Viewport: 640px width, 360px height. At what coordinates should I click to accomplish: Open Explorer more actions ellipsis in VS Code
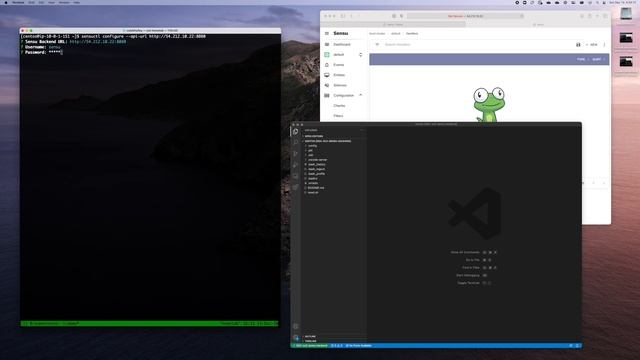point(361,130)
